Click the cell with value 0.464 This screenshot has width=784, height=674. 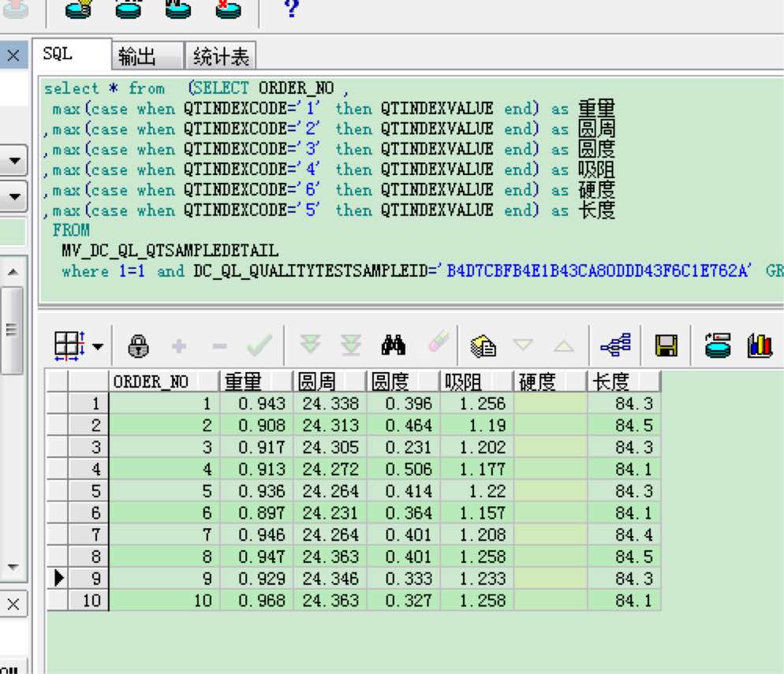pyautogui.click(x=403, y=426)
